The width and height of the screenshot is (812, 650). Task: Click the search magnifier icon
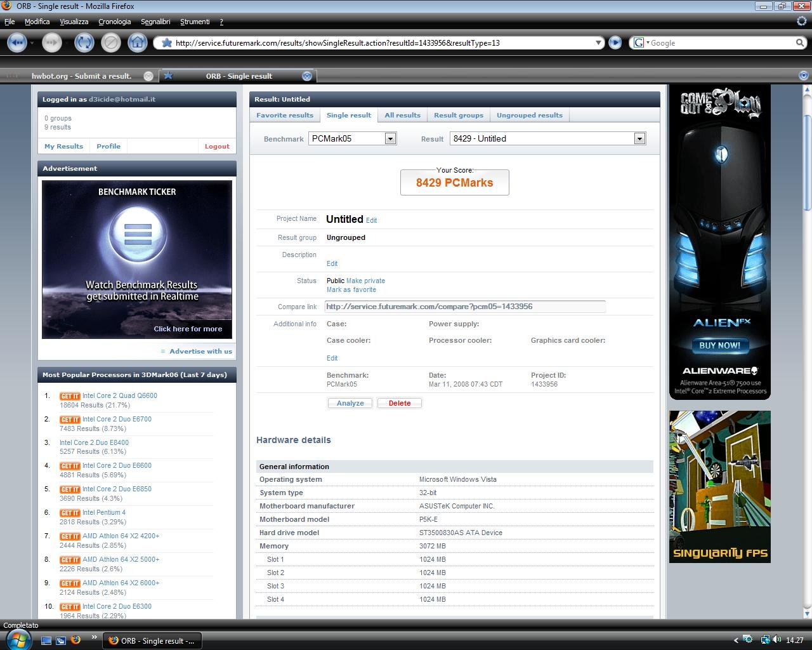click(x=800, y=43)
